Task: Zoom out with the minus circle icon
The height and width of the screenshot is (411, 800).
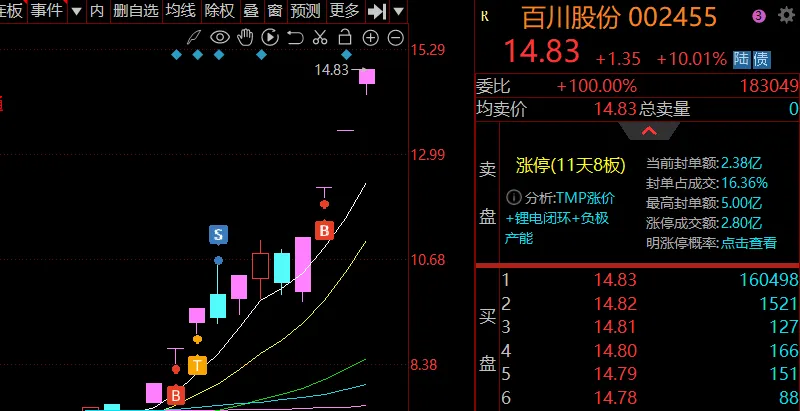Action: (x=395, y=37)
